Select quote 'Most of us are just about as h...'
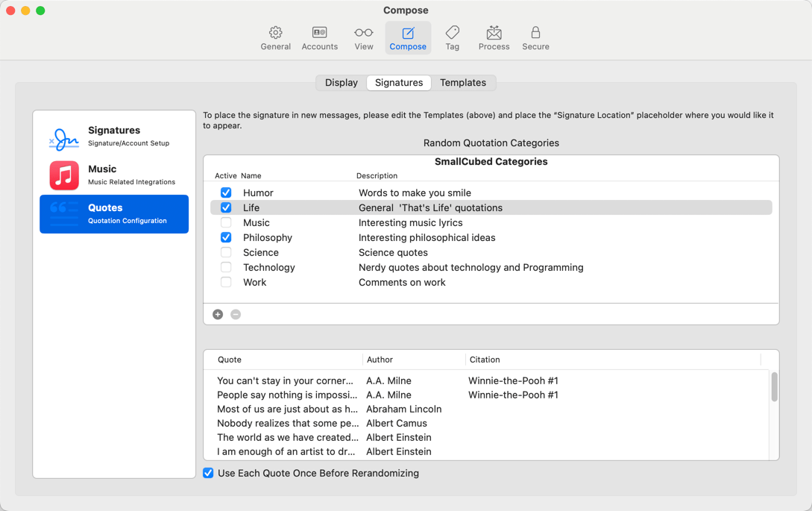The image size is (812, 511). pos(287,409)
